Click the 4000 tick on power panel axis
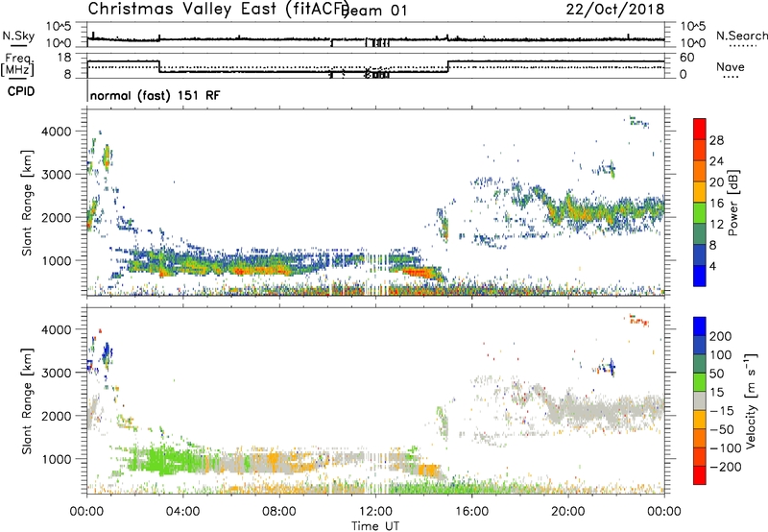 click(56, 132)
